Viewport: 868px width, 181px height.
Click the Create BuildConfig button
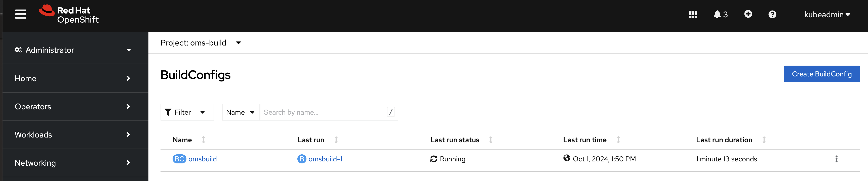(x=821, y=74)
